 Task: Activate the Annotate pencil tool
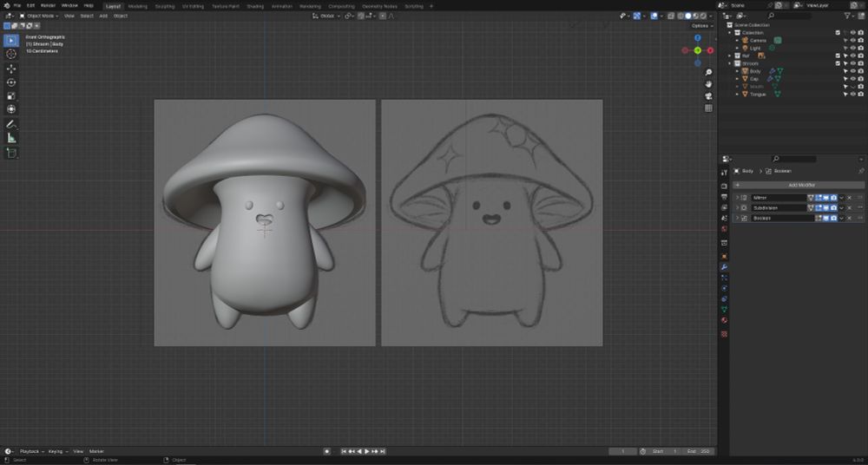pyautogui.click(x=11, y=124)
